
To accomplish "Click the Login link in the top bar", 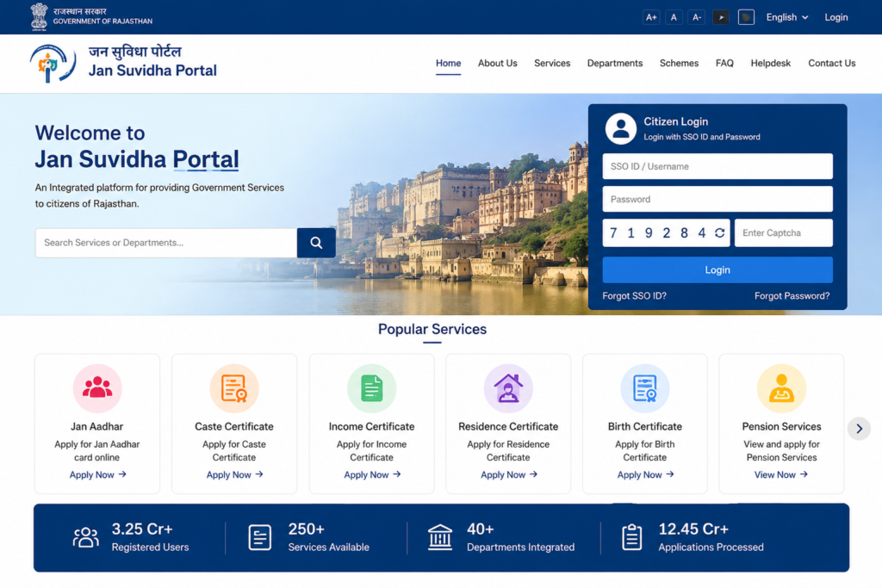I will (x=835, y=17).
